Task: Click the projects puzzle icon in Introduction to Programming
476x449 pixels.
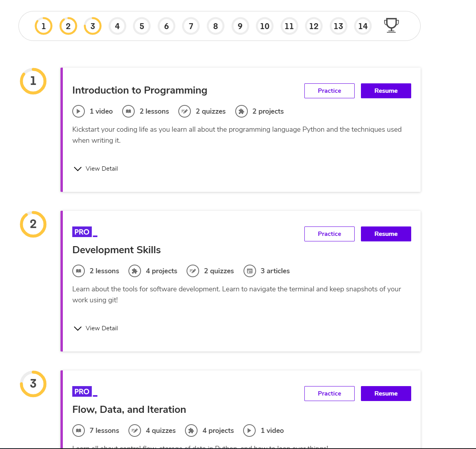Action: tap(242, 111)
